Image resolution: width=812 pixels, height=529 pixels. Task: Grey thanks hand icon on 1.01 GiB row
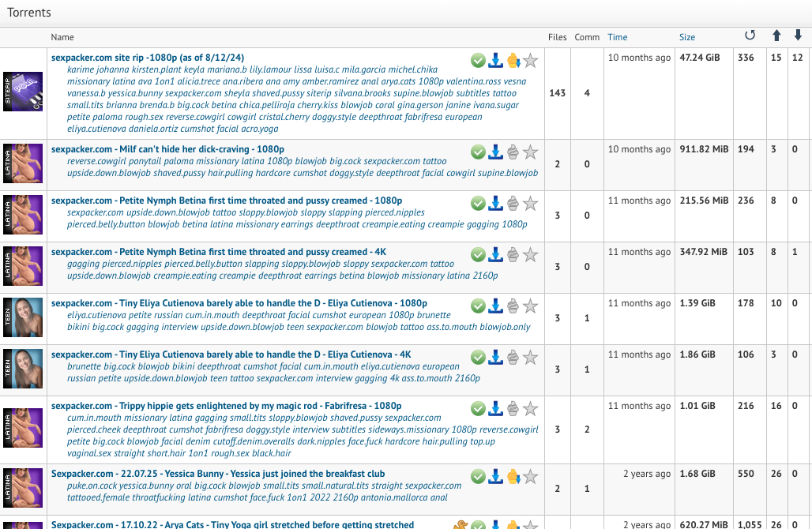click(513, 408)
